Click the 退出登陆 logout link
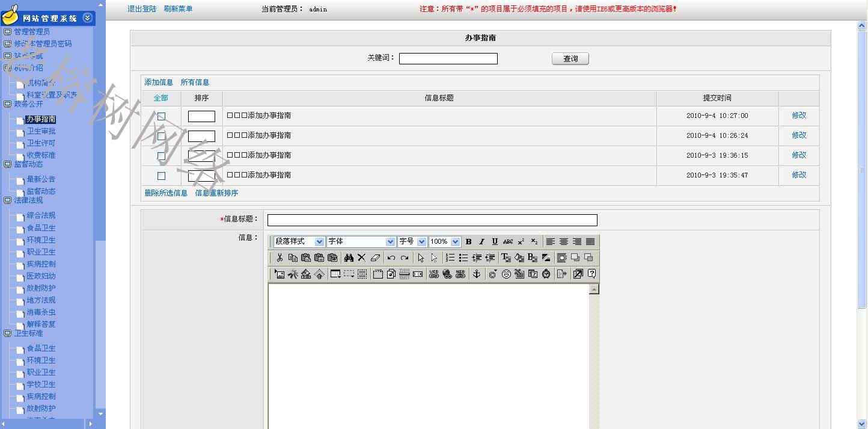868x429 pixels. pyautogui.click(x=142, y=9)
